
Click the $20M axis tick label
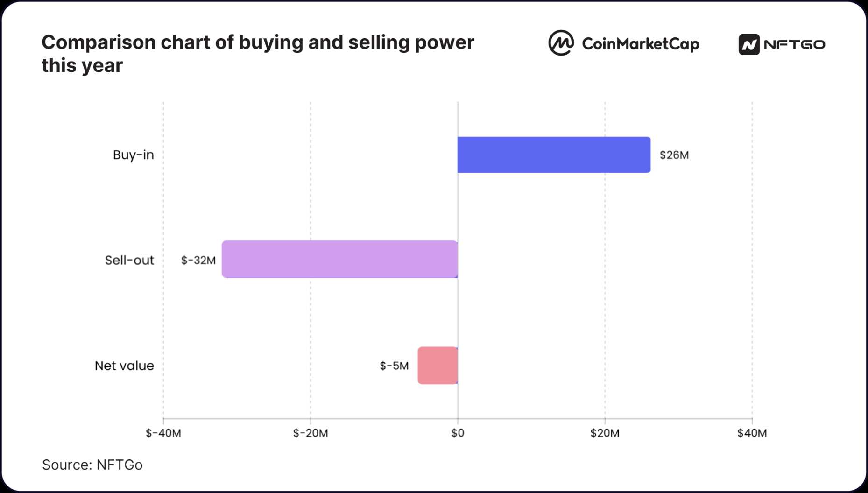pos(605,433)
